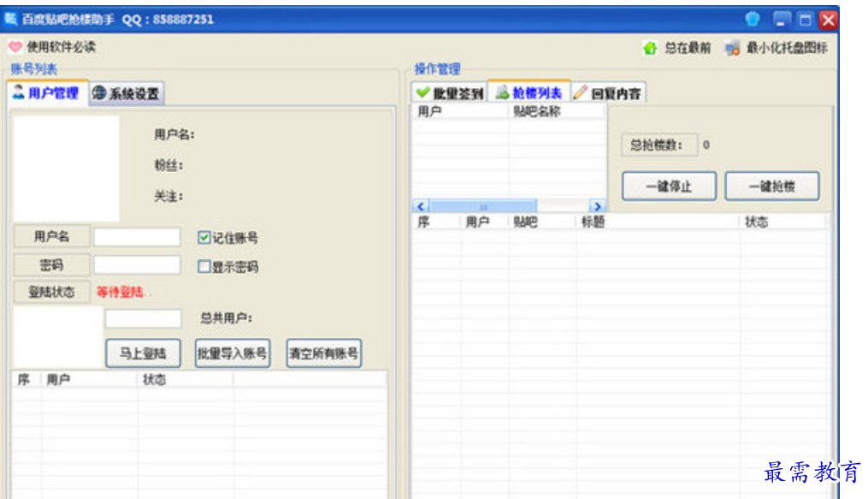Screen dimensions: 868x499
Task: Click the 状态 column header in account list
Action: [x=185, y=379]
